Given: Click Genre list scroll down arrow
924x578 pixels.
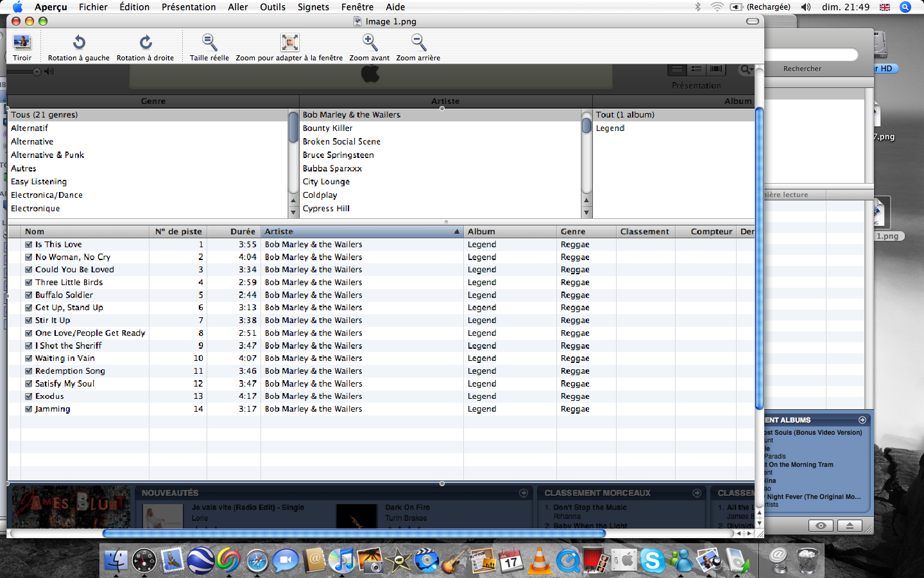Looking at the screenshot, I should (293, 213).
